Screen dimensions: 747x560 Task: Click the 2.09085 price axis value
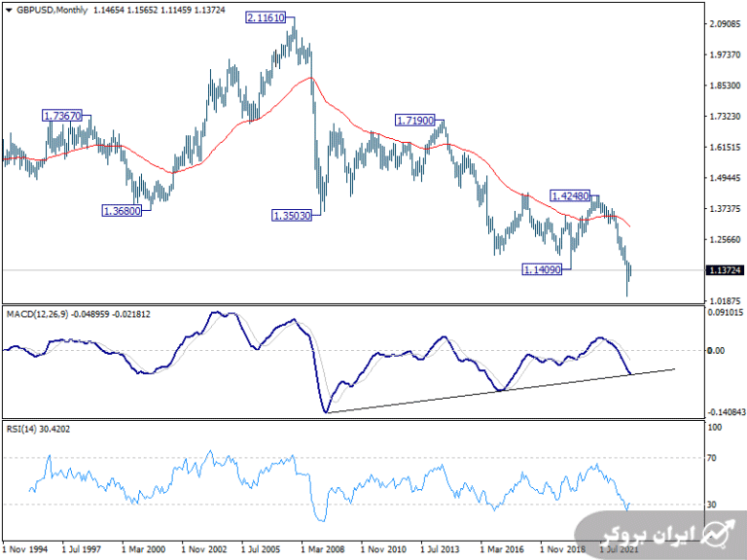coord(726,23)
